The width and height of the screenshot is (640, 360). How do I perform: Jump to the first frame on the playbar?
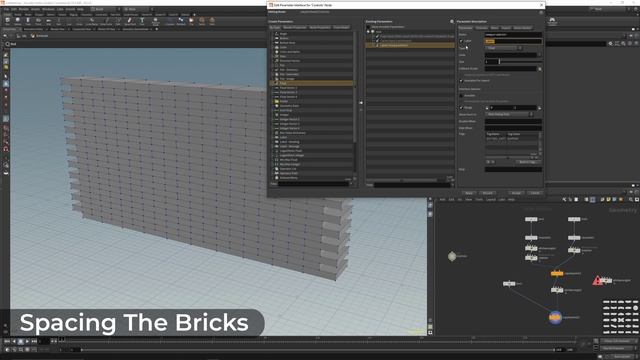pyautogui.click(x=7, y=341)
